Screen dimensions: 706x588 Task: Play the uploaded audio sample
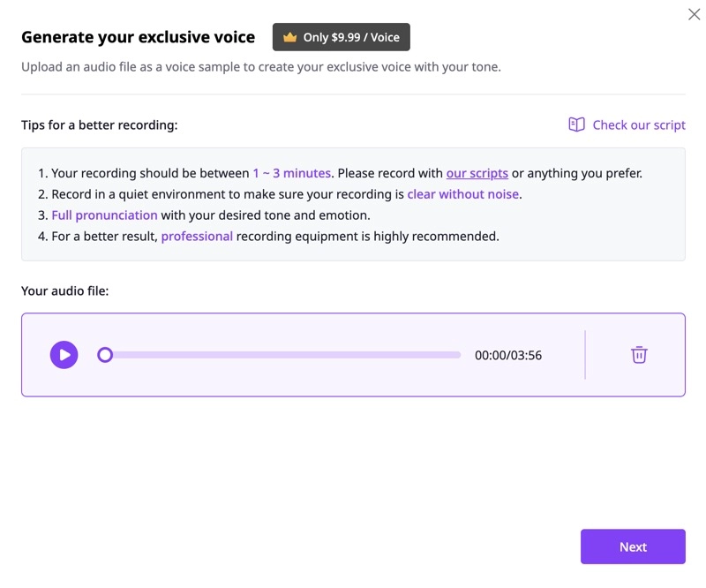64,355
